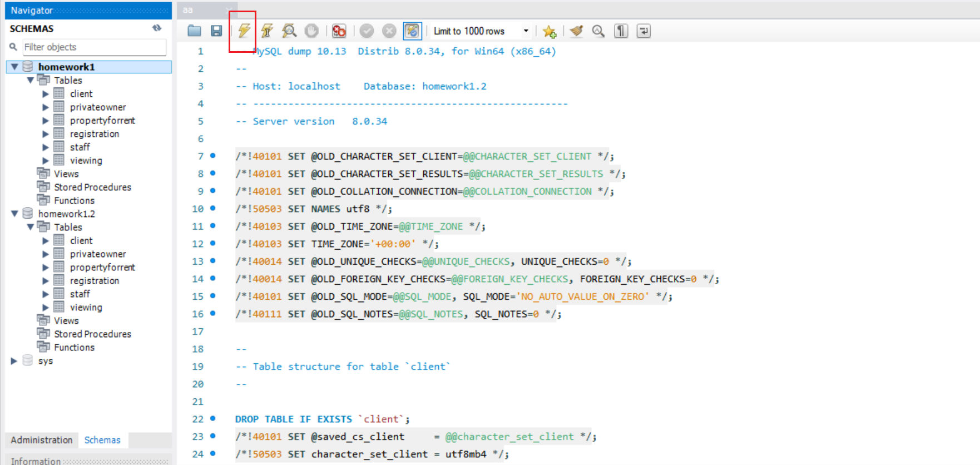Save the script to a file
Viewport: 980px width, 465px height.
click(x=216, y=31)
